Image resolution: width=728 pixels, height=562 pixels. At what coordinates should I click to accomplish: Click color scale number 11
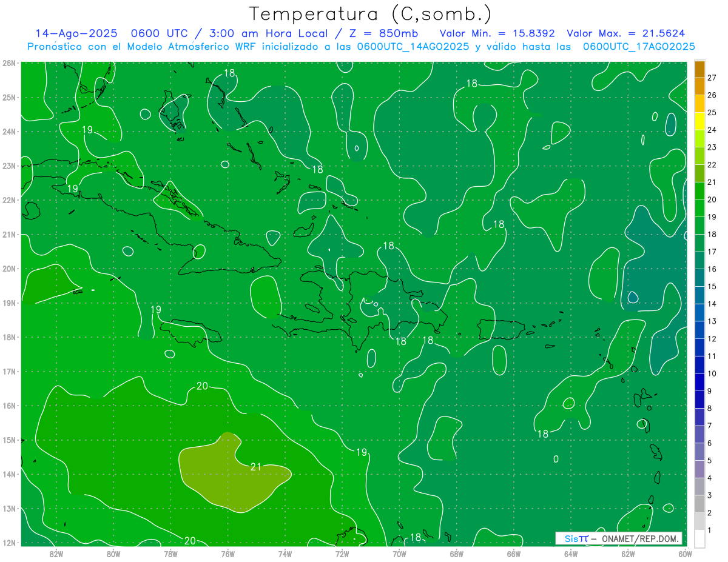pos(712,356)
